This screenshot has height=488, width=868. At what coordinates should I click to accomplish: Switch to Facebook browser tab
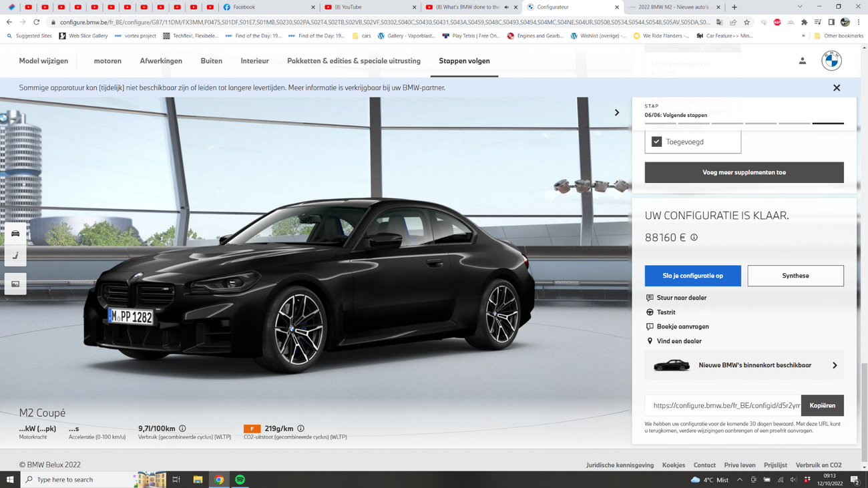268,7
